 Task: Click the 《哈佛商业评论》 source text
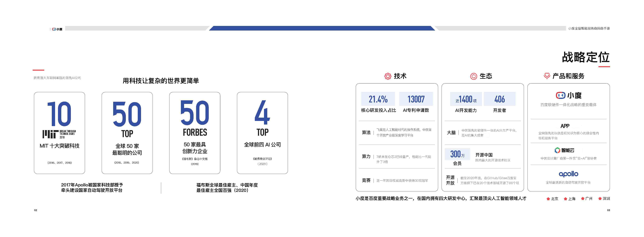(262, 159)
